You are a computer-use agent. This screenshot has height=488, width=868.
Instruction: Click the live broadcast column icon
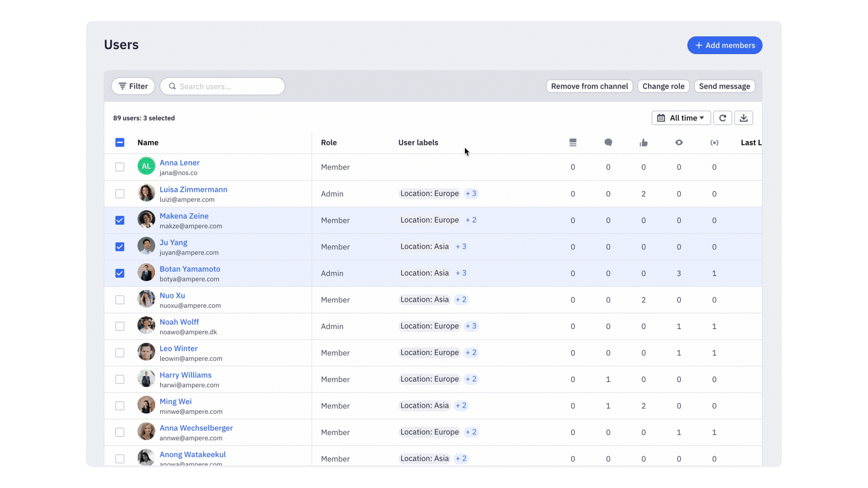coord(714,143)
